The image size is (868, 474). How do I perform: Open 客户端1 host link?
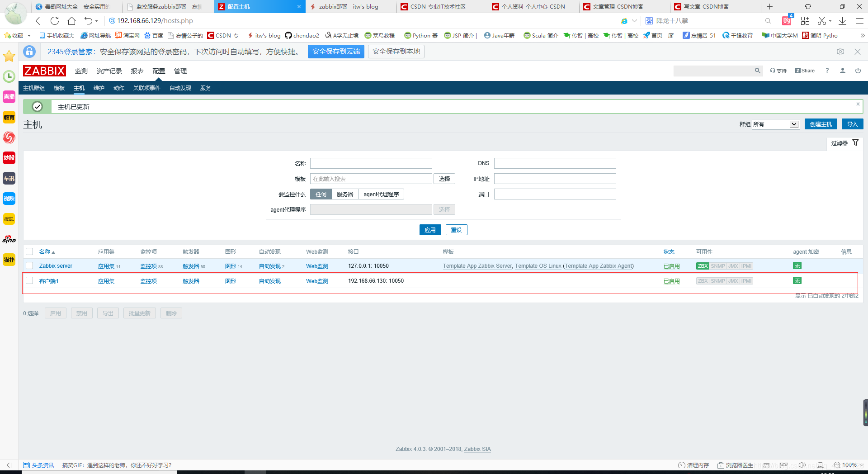(x=49, y=281)
